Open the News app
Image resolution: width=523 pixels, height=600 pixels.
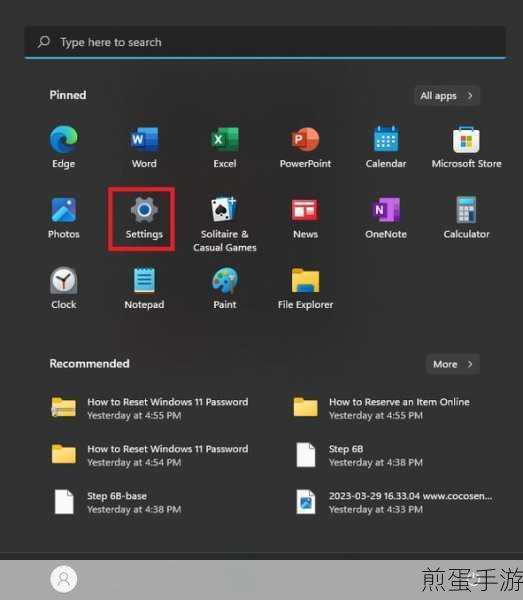[305, 217]
